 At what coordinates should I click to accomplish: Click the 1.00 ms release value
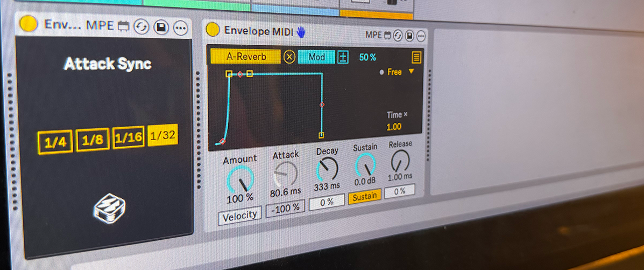coord(400,177)
